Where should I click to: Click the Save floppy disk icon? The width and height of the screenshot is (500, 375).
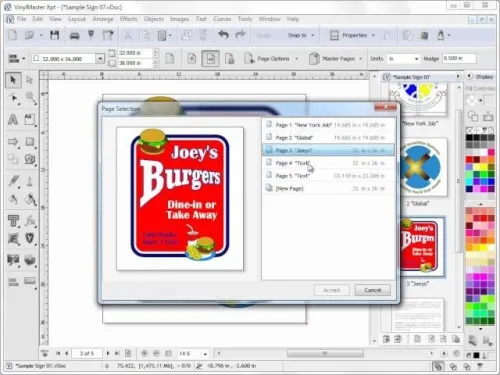pyautogui.click(x=55, y=35)
